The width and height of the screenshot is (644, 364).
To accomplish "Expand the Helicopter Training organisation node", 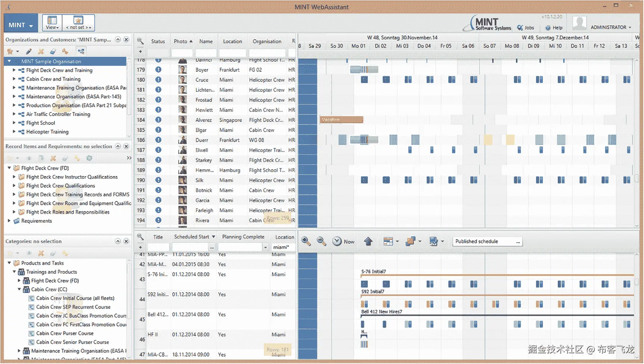I will [14, 132].
